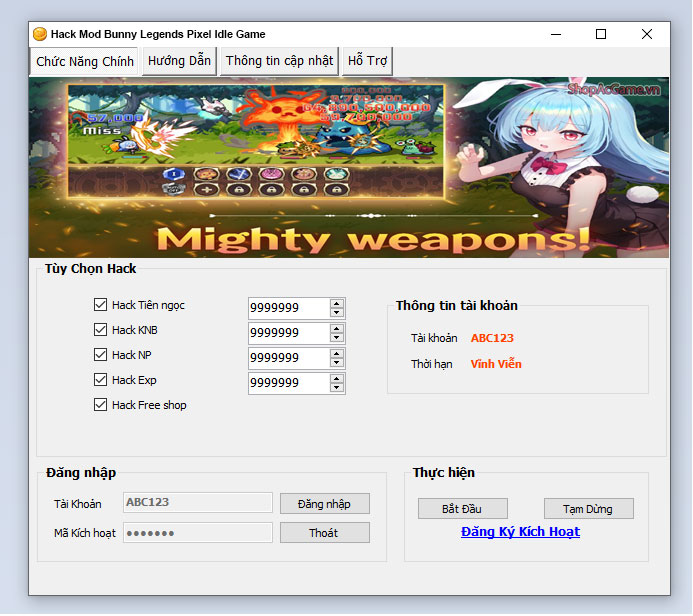Decrease the Hack Exp value with down arrow
Screen dimensions: 693x616
point(337,388)
